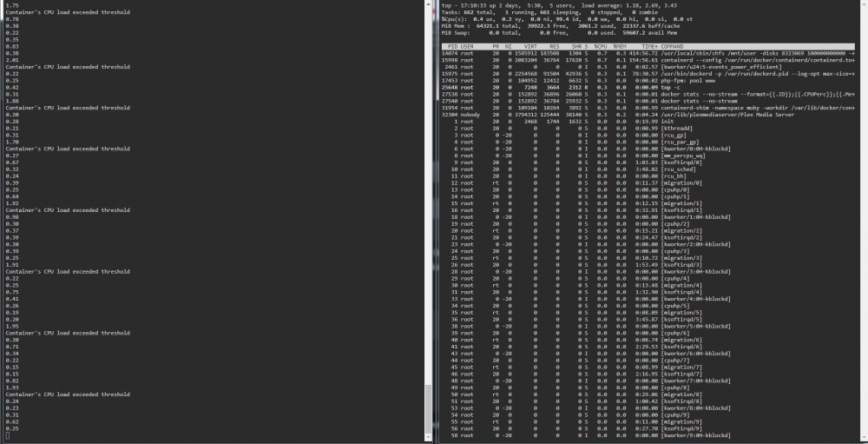Screen dimensions: 868x444
Task: Select the [rcu_par_gp] process row
Action: tap(648, 142)
